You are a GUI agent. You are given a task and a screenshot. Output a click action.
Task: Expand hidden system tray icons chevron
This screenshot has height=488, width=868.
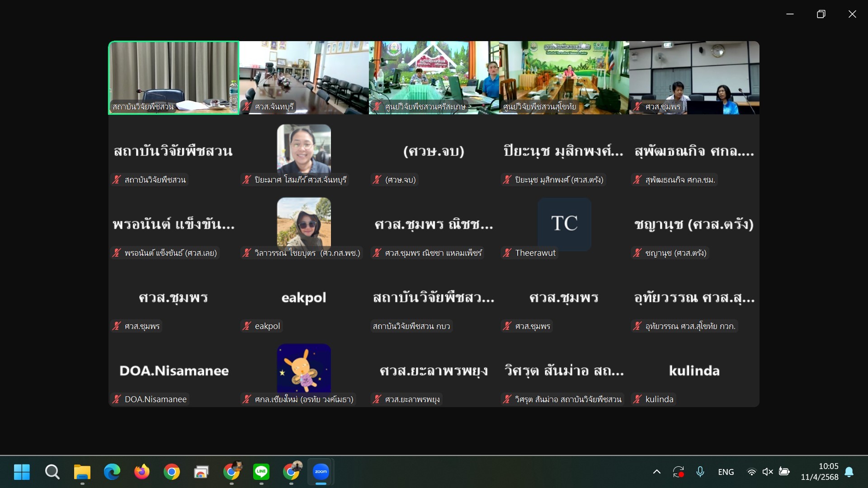tap(657, 472)
